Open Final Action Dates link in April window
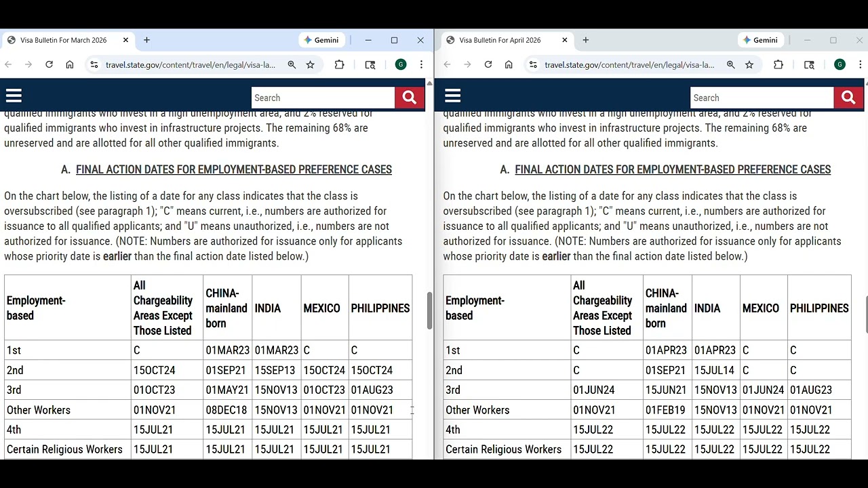Image resolution: width=868 pixels, height=488 pixels. 673,169
